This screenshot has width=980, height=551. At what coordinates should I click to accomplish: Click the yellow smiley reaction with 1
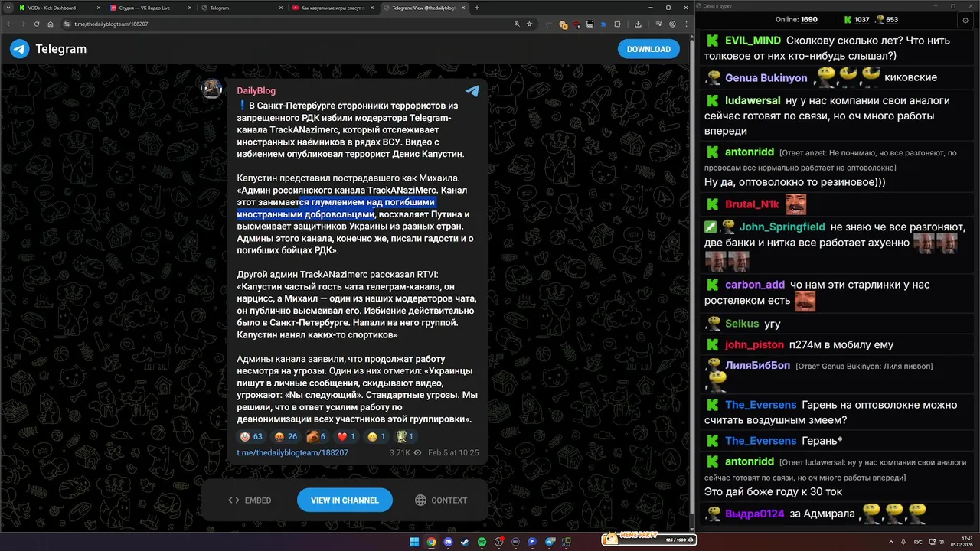[x=377, y=437]
